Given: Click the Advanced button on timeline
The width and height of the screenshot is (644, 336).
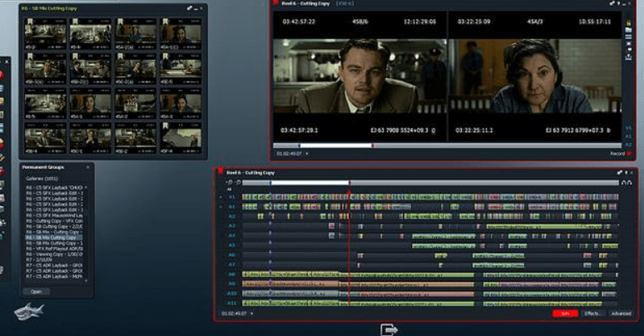Looking at the screenshot, I should 621,314.
